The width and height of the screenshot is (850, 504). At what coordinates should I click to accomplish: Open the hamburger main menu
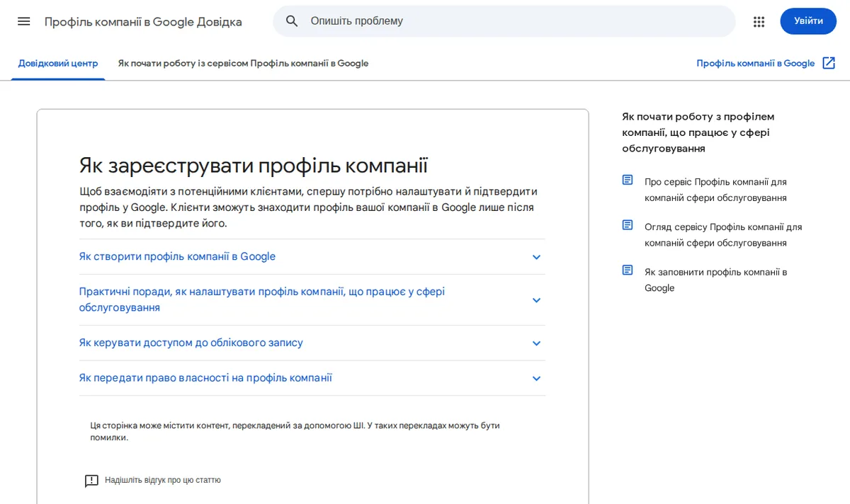[24, 21]
